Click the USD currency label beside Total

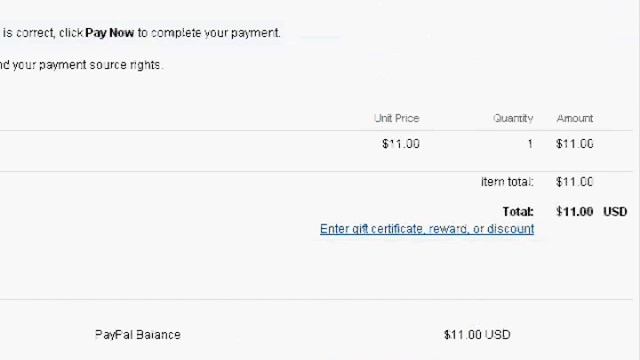(x=615, y=211)
